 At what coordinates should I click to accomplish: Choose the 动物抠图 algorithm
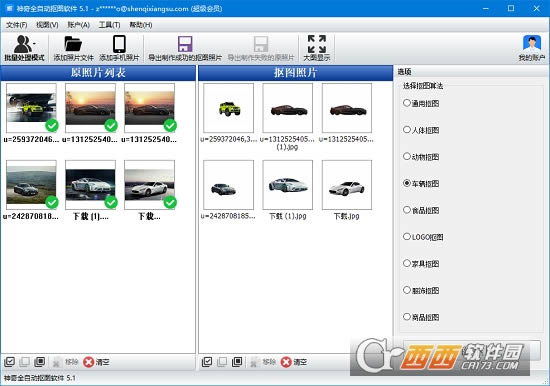(x=421, y=157)
